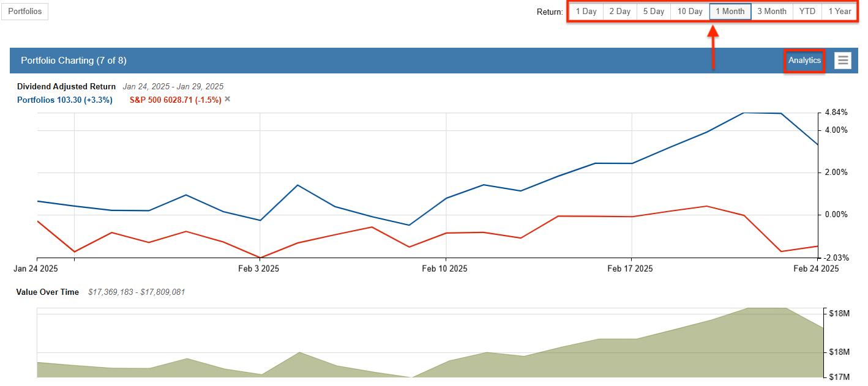868x386 pixels.
Task: Select the 1 Day return period
Action: (586, 11)
